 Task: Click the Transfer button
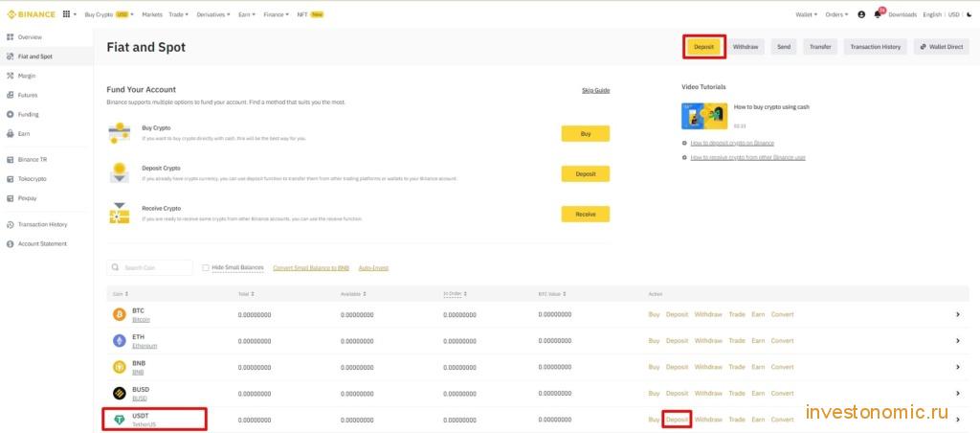[x=820, y=47]
